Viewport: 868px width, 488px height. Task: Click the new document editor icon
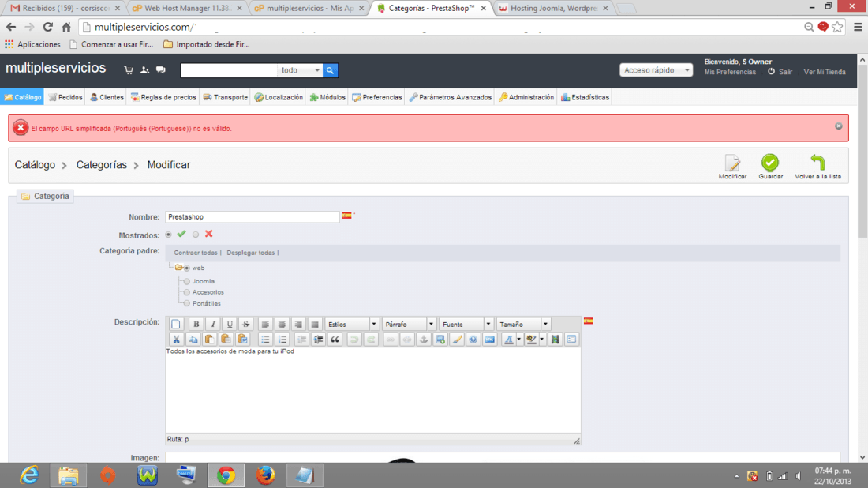click(176, 324)
